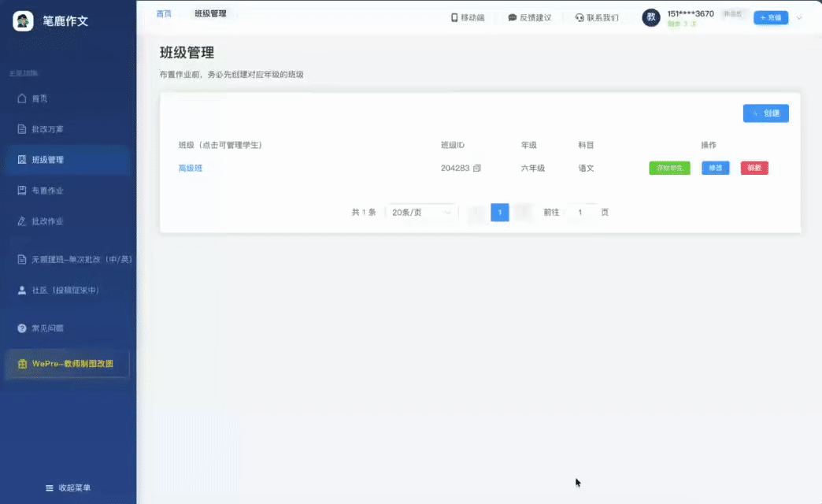Image resolution: width=822 pixels, height=504 pixels.
Task: Open the 高级班 class link
Action: [190, 169]
